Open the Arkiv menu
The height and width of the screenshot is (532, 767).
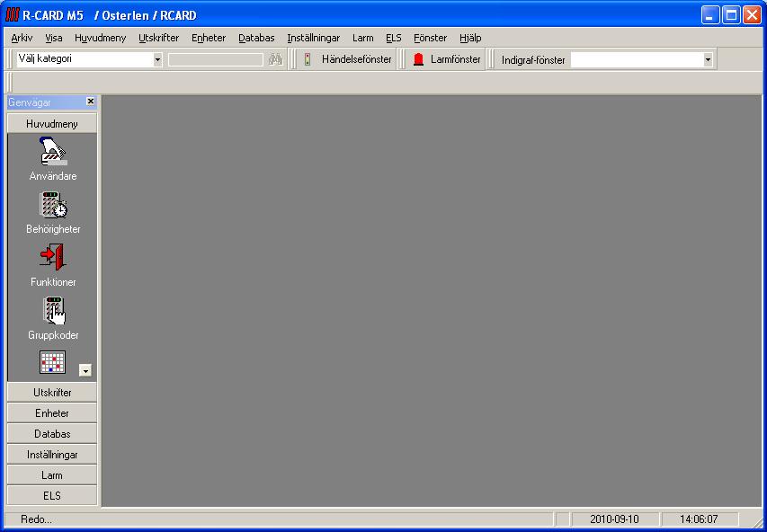tap(22, 38)
